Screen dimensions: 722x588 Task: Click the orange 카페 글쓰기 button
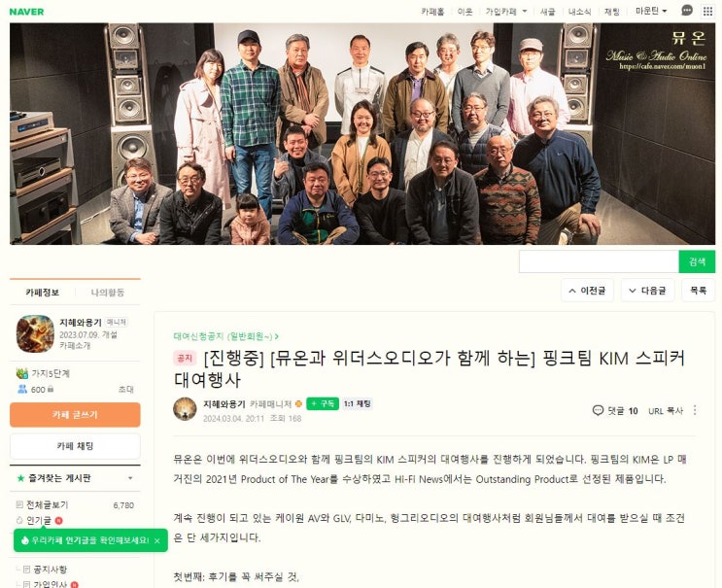75,415
